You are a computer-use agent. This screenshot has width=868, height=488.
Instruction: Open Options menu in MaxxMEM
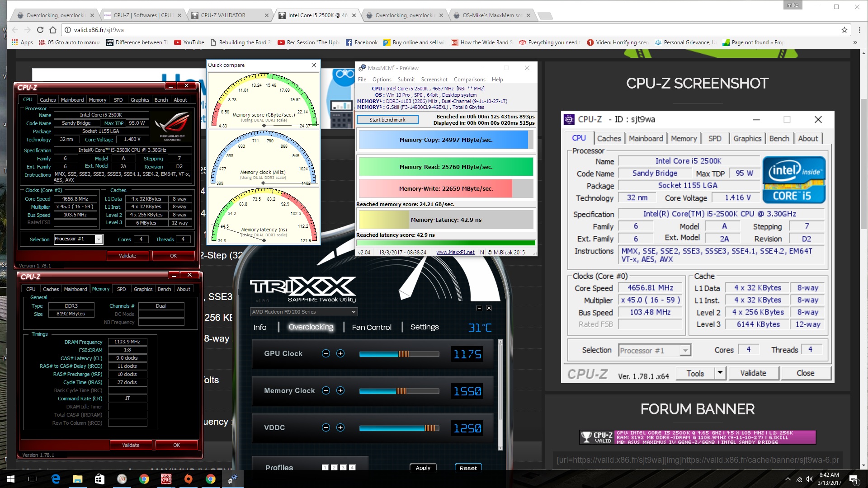tap(382, 80)
